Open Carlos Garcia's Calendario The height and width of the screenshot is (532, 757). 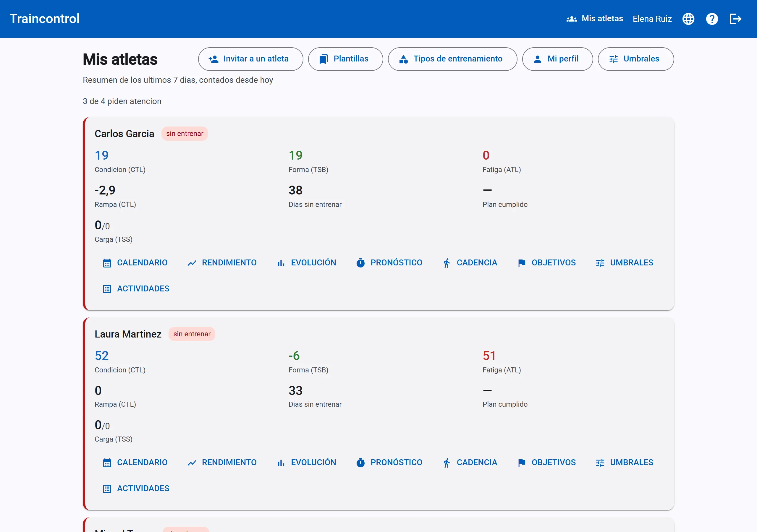click(x=135, y=263)
